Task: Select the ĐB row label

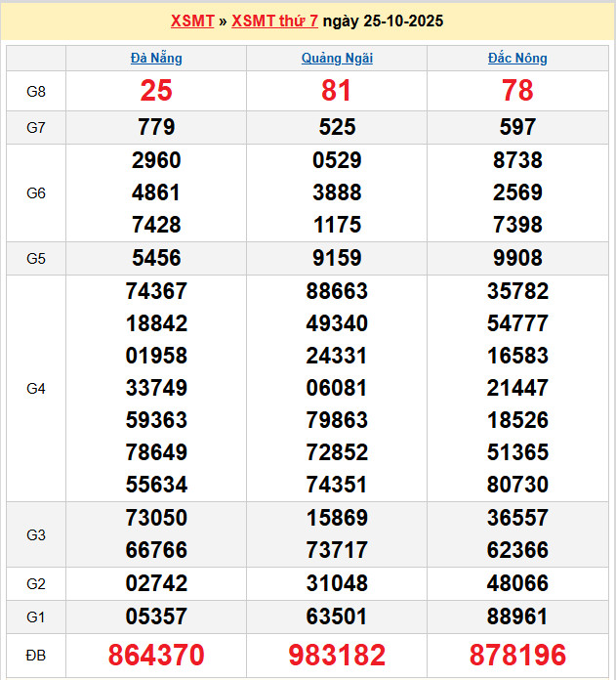Action: (36, 654)
